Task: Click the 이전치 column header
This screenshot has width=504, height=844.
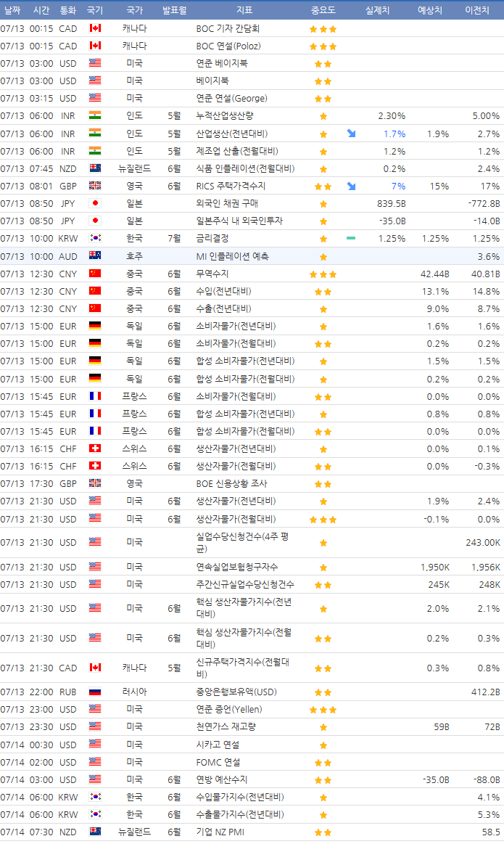Action: pyautogui.click(x=477, y=10)
